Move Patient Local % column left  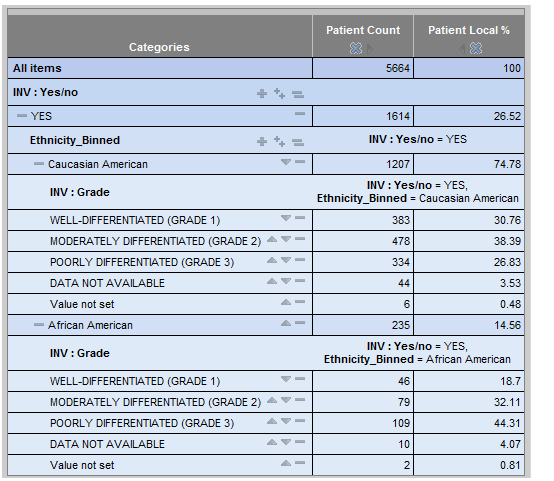coord(462,48)
